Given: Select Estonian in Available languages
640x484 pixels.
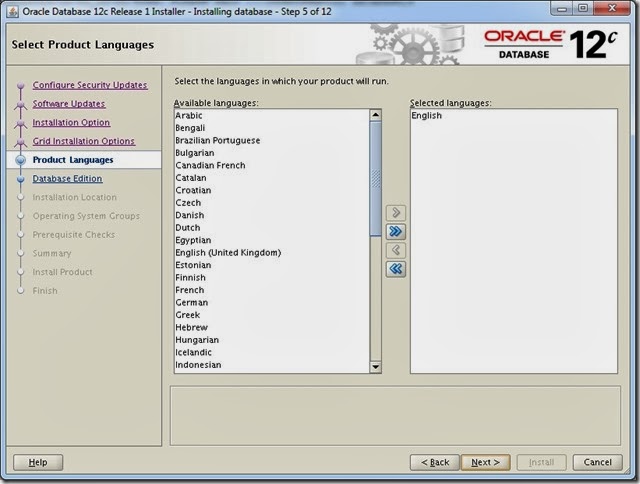Looking at the screenshot, I should point(271,265).
